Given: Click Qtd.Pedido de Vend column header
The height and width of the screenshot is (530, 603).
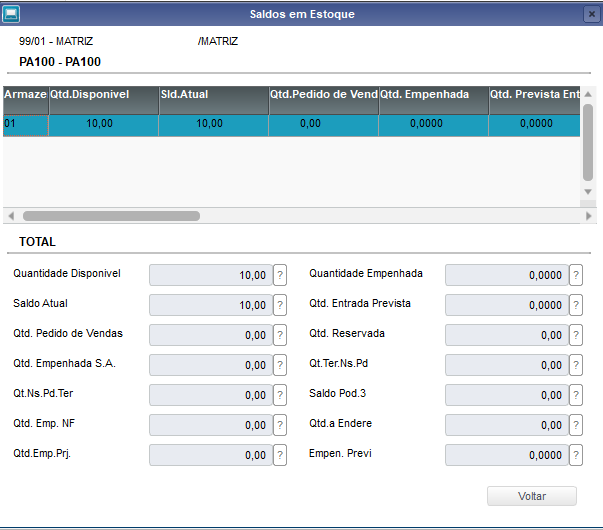Looking at the screenshot, I should [324, 100].
